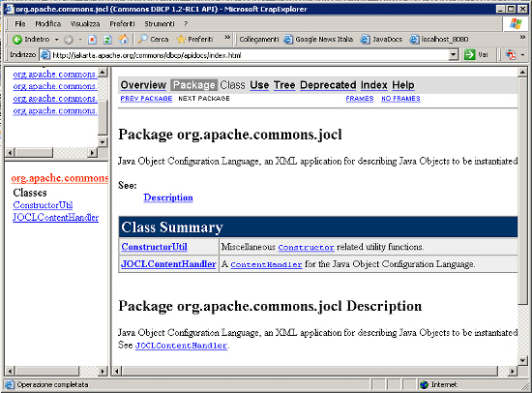532x393 pixels.
Task: Click the main frame vertical scroll-down arrow
Action: [523, 360]
